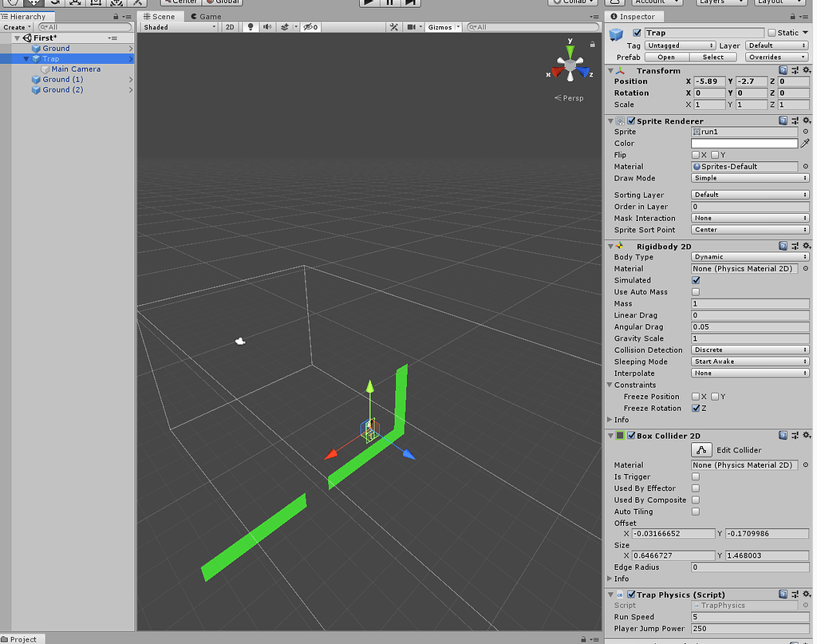Screen dimensions: 817x644
Task: Disable Simulated on the Rigidbody 2D
Action: (697, 280)
